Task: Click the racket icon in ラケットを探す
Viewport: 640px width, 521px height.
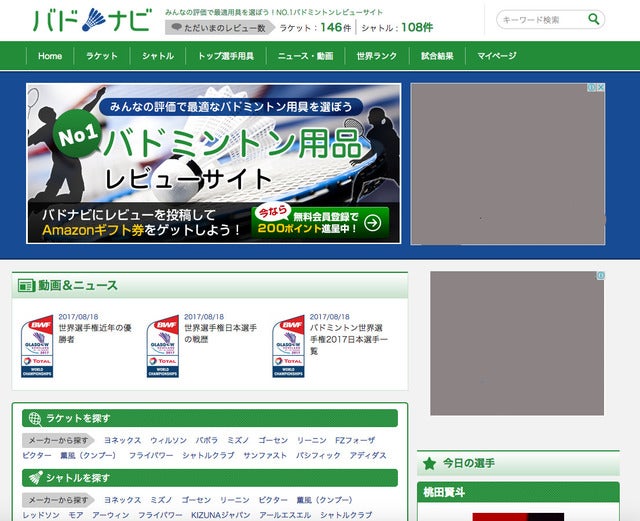Action: click(x=35, y=419)
